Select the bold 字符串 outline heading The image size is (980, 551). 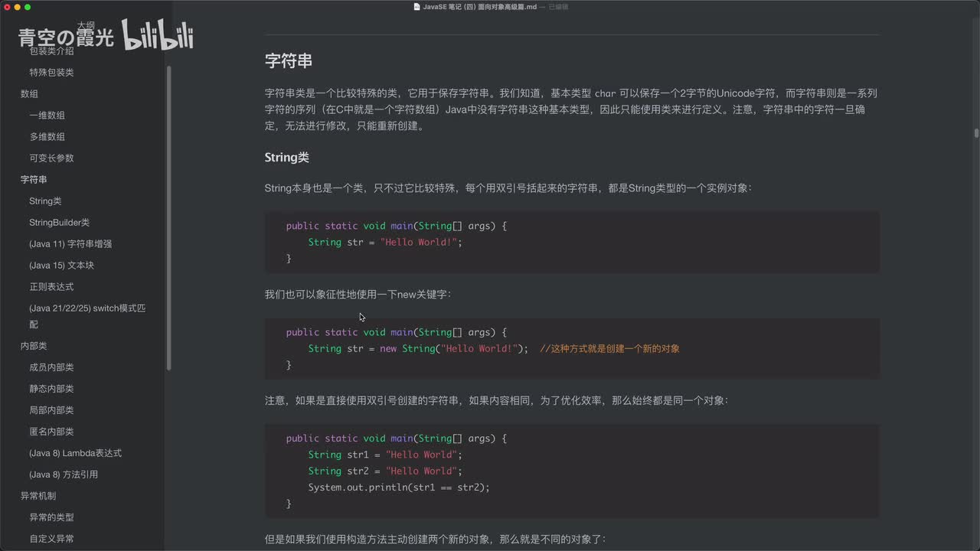[x=34, y=179]
